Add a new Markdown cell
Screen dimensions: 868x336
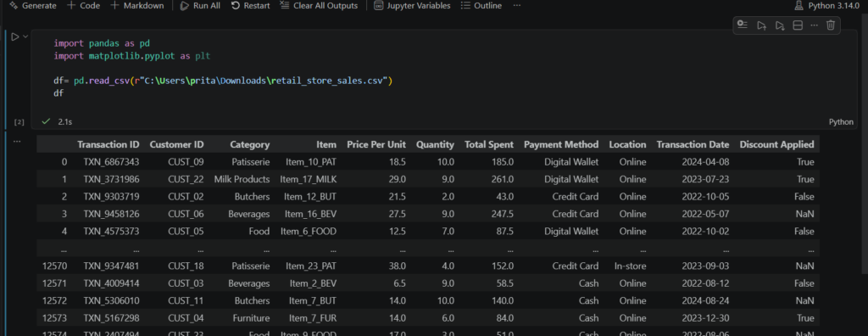pos(136,6)
